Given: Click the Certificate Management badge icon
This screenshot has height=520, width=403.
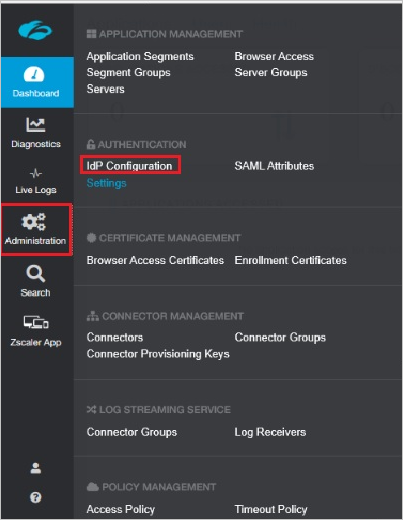Looking at the screenshot, I should [x=91, y=238].
